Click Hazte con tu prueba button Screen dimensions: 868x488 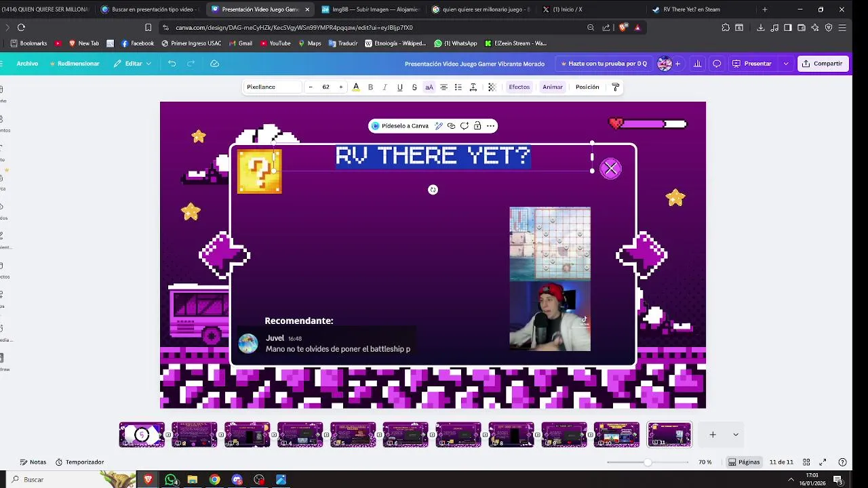coord(604,64)
